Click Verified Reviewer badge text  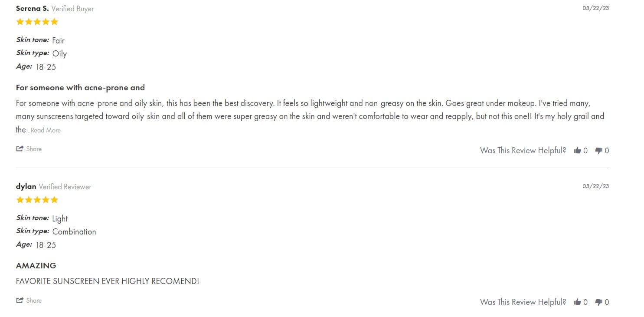tap(65, 187)
